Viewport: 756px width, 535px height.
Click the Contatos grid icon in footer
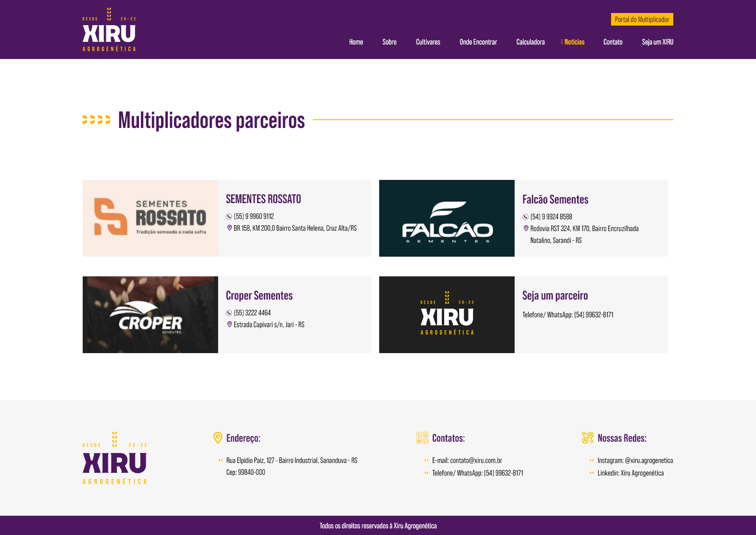coord(422,438)
